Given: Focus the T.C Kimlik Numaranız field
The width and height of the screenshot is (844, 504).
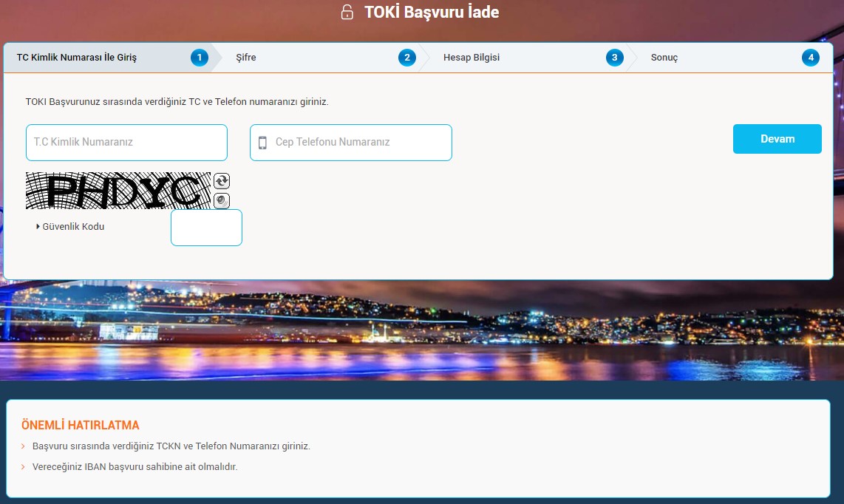Looking at the screenshot, I should point(126,143).
